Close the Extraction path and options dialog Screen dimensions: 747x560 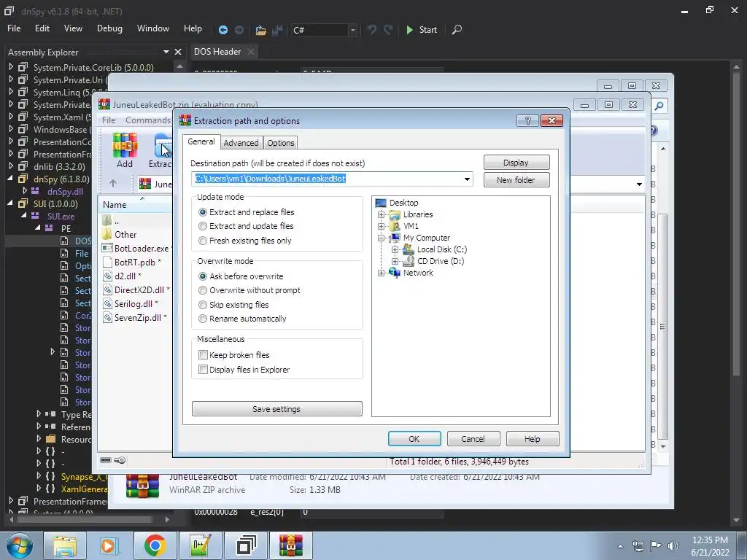coord(551,120)
